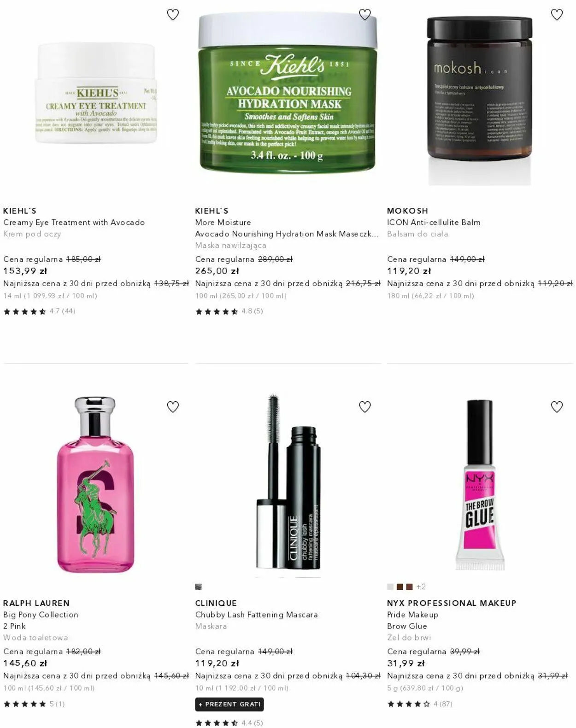Open Creamy Eye Treatment with Avocado link
This screenshot has height=728, width=576.
point(74,223)
